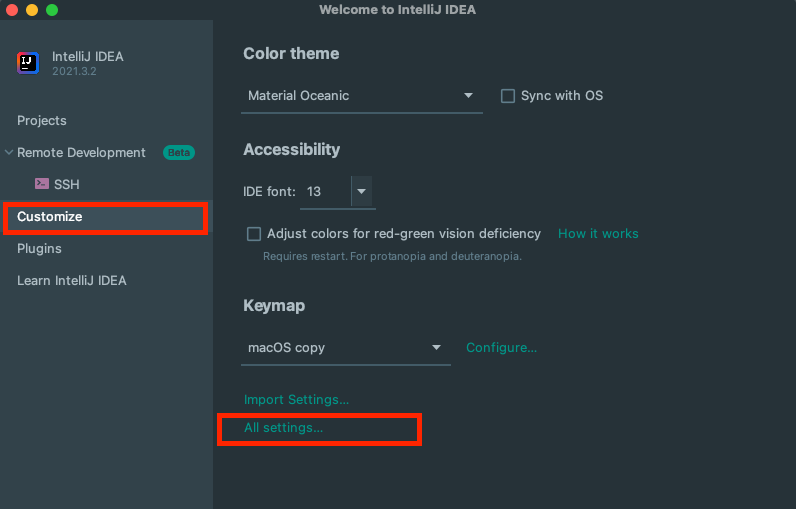Select the Customize tab

[x=50, y=217]
